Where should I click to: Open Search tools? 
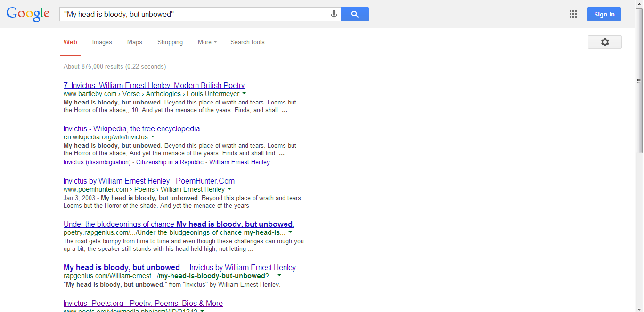point(247,42)
